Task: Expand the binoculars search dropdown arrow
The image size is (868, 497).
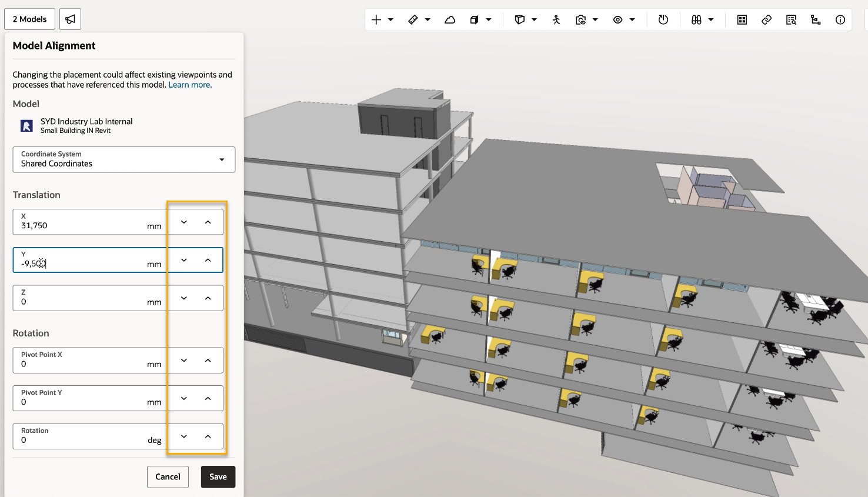Action: point(711,20)
